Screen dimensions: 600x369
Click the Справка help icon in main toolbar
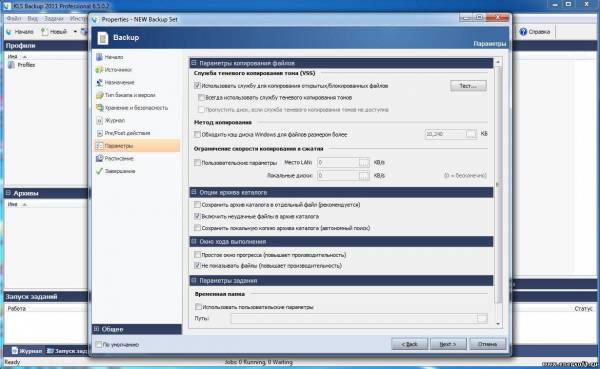click(x=523, y=32)
